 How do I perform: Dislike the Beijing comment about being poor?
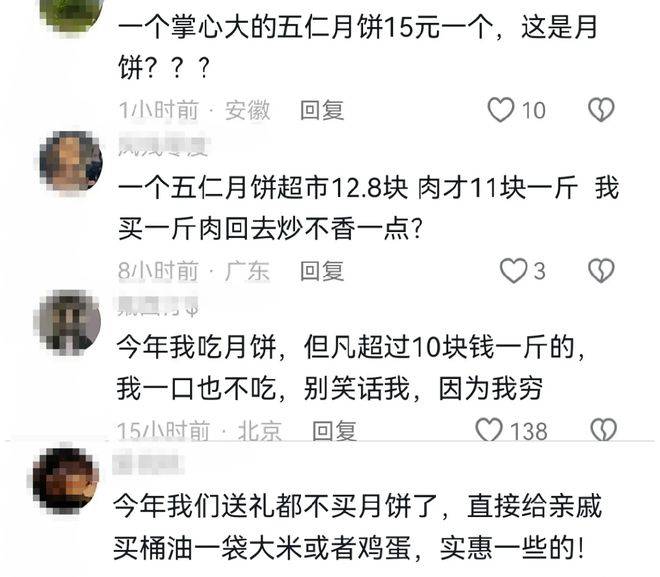[x=604, y=430]
